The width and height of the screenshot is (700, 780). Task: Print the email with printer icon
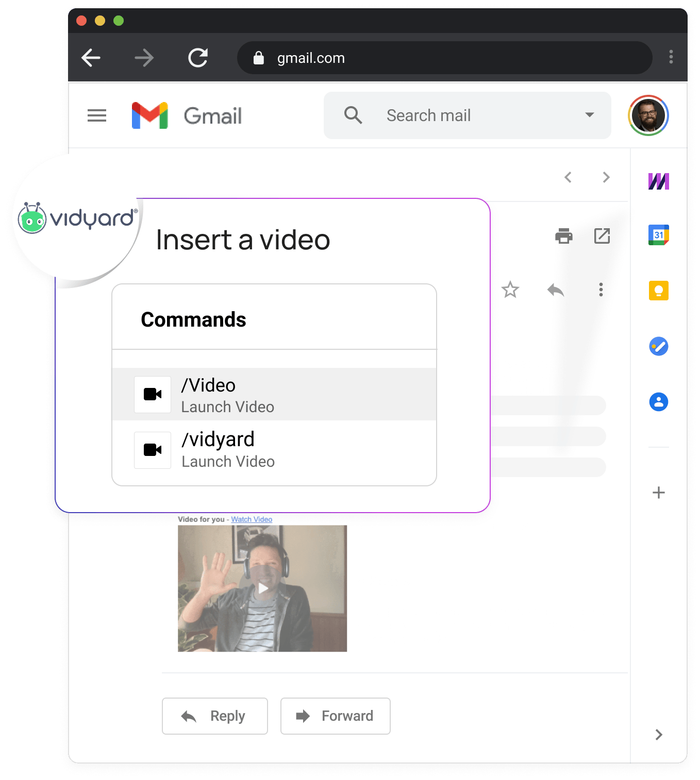click(x=564, y=236)
